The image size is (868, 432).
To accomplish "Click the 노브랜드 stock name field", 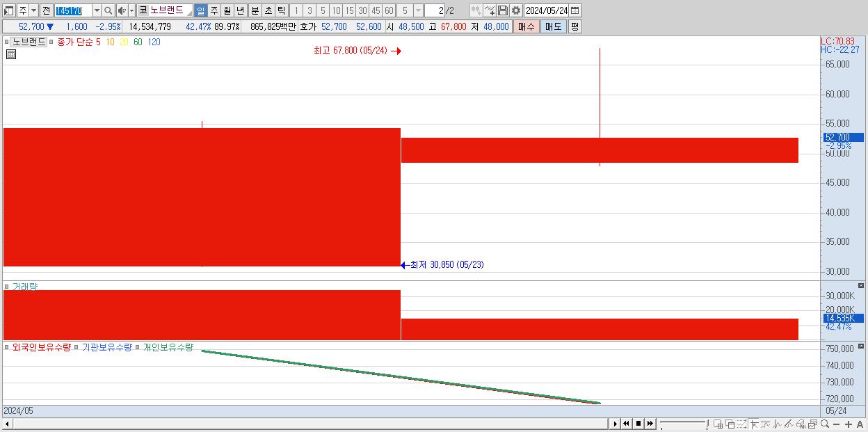I will point(170,10).
